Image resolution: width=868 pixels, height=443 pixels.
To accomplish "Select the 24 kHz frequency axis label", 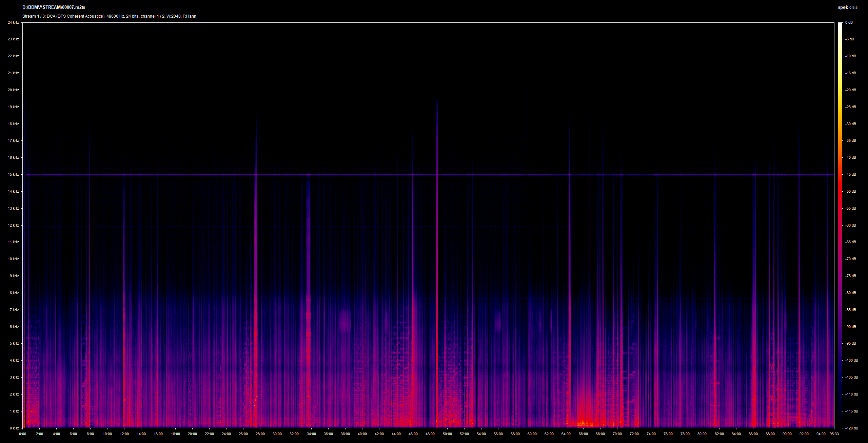I will click(x=14, y=22).
